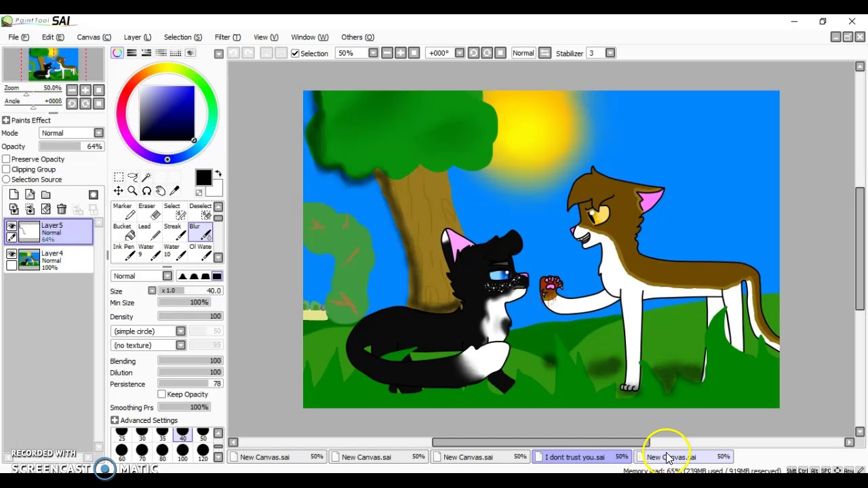Open the Stabilizer value dropdown
This screenshot has height=488, width=868.
[x=610, y=53]
